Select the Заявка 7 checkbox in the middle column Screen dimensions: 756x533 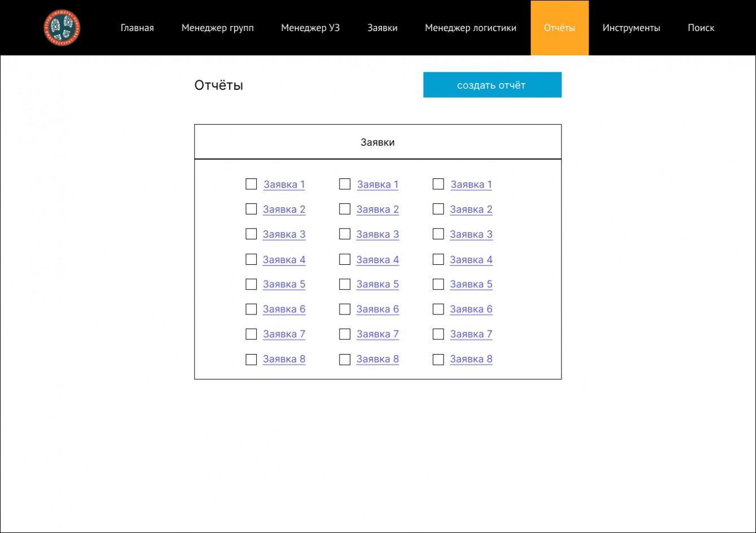[x=345, y=334]
